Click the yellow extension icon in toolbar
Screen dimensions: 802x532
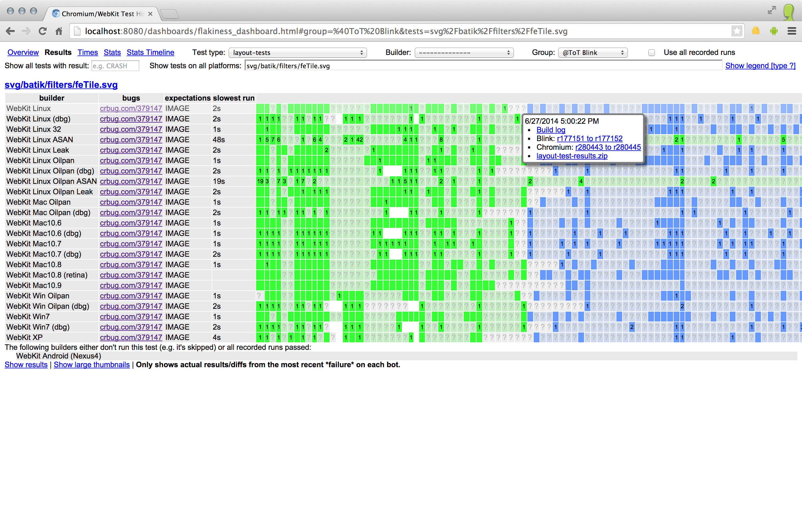(x=755, y=31)
